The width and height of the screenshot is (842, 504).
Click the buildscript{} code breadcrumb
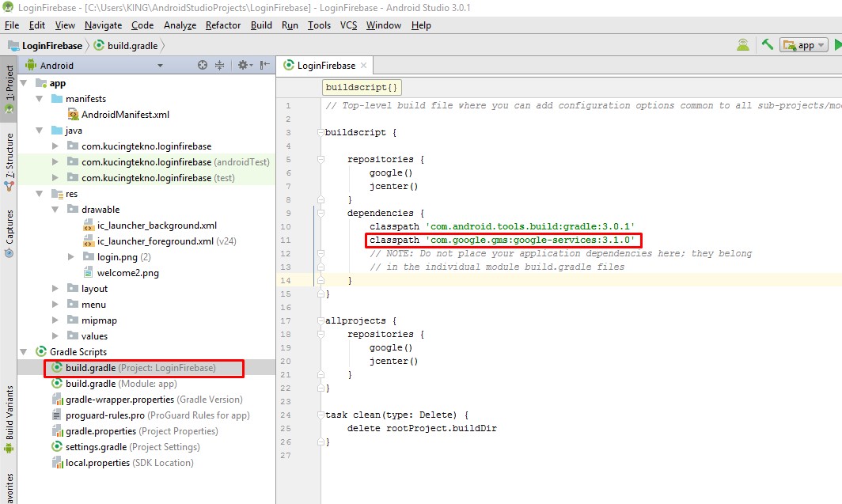click(362, 87)
